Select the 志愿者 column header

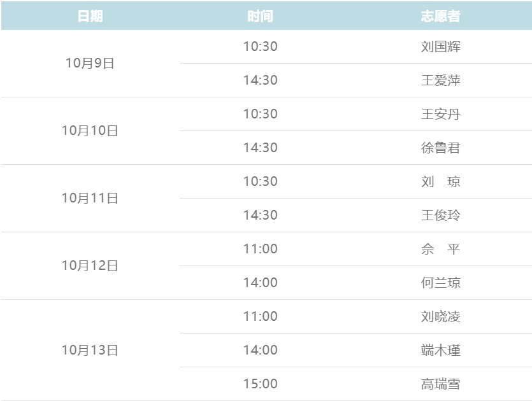click(440, 17)
